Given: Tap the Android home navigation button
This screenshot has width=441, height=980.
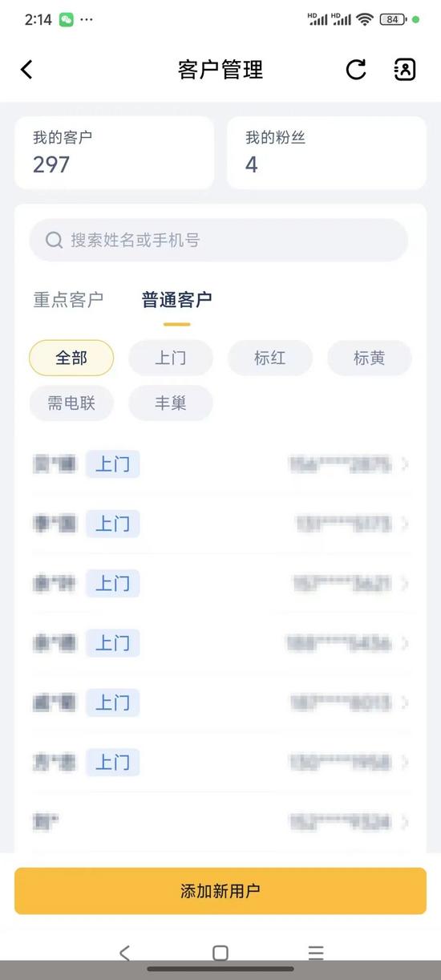Looking at the screenshot, I should [220, 953].
